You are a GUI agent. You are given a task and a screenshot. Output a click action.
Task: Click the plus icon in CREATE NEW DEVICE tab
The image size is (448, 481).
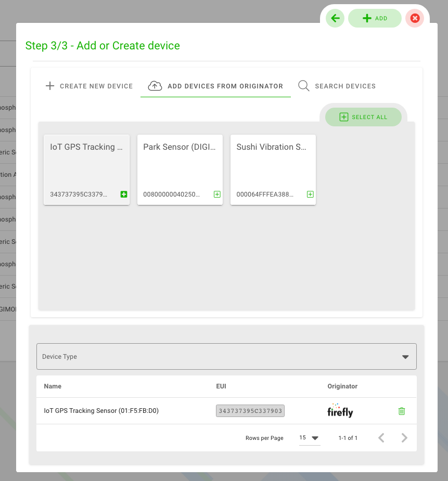50,86
